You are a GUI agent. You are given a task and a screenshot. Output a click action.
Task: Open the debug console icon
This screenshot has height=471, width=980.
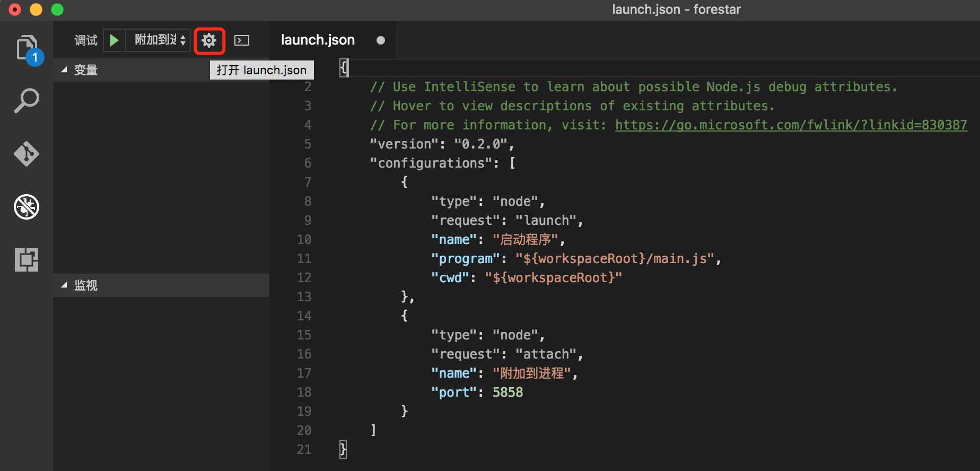click(x=242, y=40)
